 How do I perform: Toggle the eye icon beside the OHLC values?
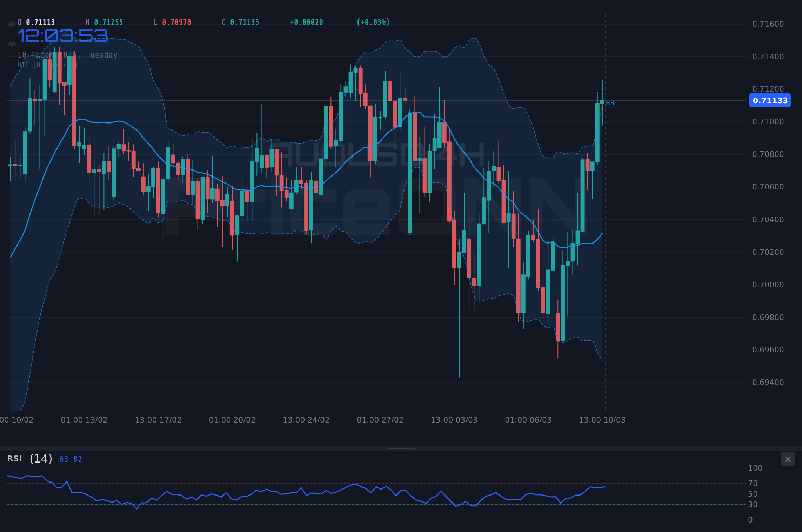click(x=12, y=24)
